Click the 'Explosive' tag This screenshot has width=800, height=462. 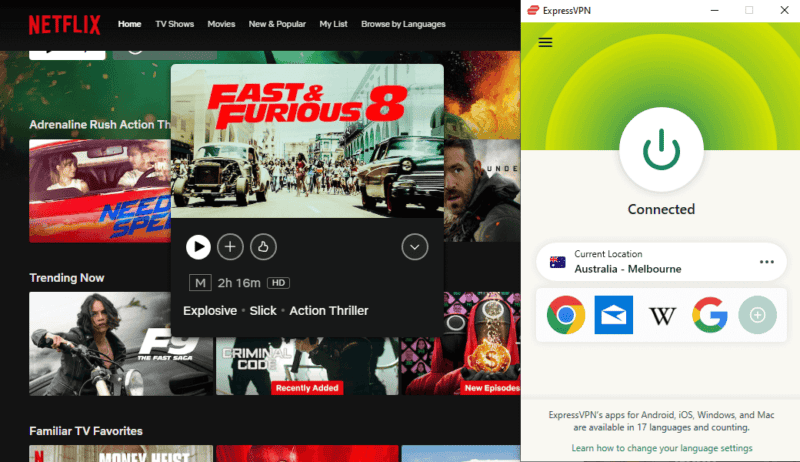210,311
